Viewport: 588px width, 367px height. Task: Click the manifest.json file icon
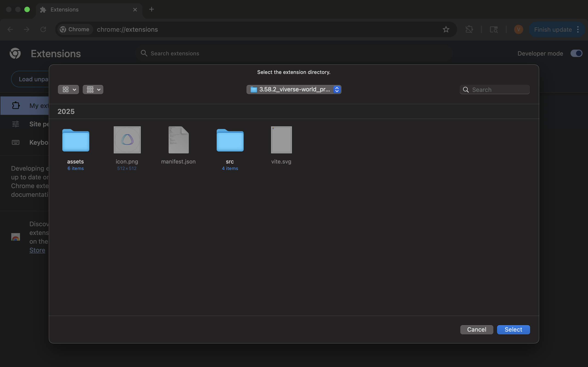(x=178, y=140)
